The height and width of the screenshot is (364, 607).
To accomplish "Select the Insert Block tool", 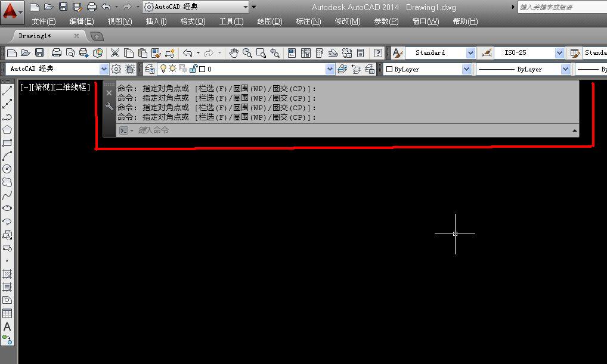I will click(x=7, y=235).
